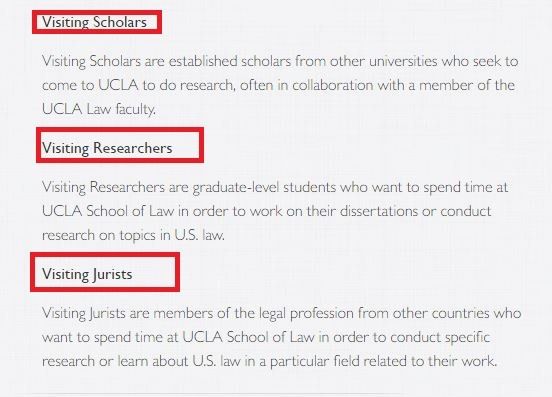The height and width of the screenshot is (397, 552).
Task: Click the Visiting Scholars heading
Action: tap(94, 22)
